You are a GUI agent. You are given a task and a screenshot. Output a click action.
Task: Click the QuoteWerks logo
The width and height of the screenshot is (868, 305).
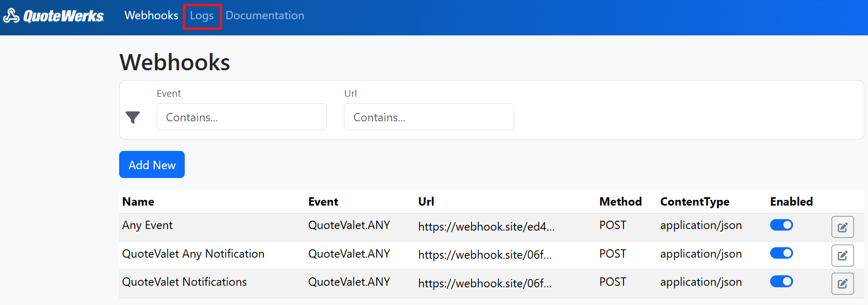[x=54, y=16]
